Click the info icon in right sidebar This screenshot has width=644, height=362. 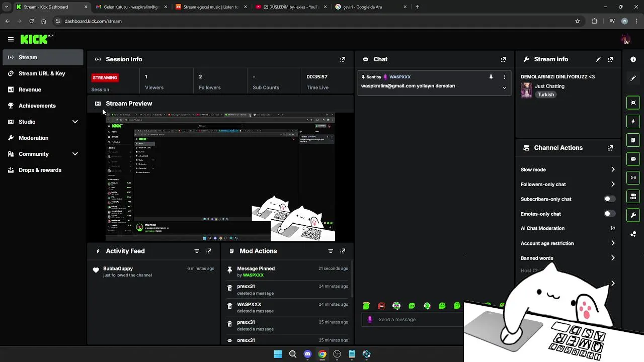point(633,59)
